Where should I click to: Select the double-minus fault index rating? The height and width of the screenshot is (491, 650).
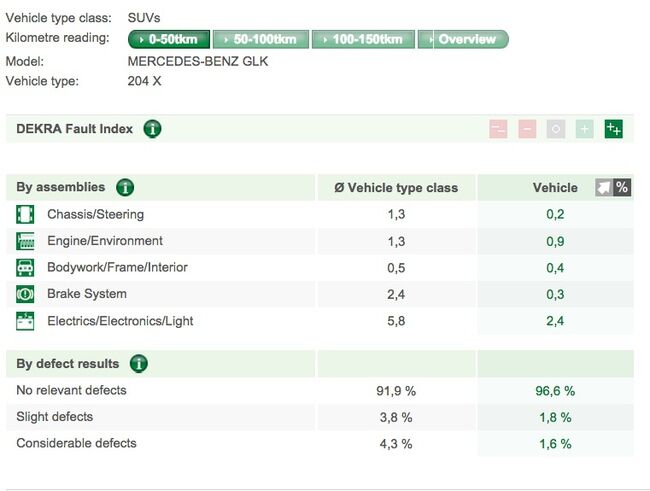498,129
